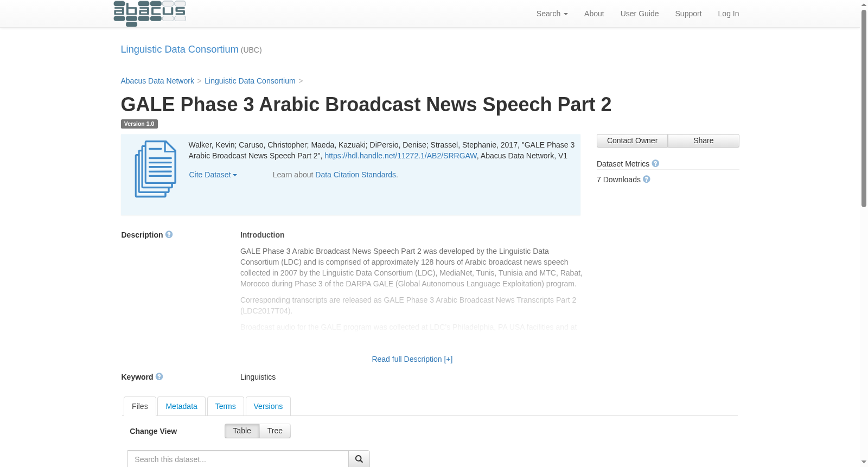Click the Dataset Metrics help icon
The width and height of the screenshot is (868, 467).
pos(655,163)
